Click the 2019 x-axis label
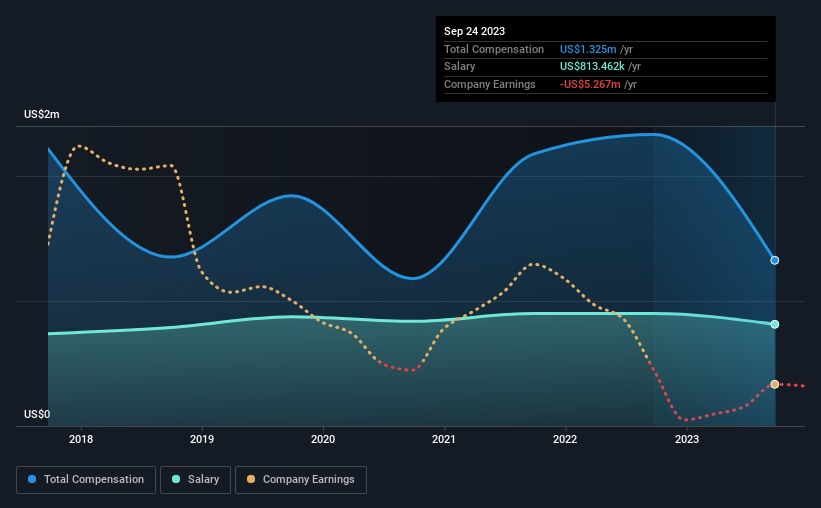 pos(202,439)
